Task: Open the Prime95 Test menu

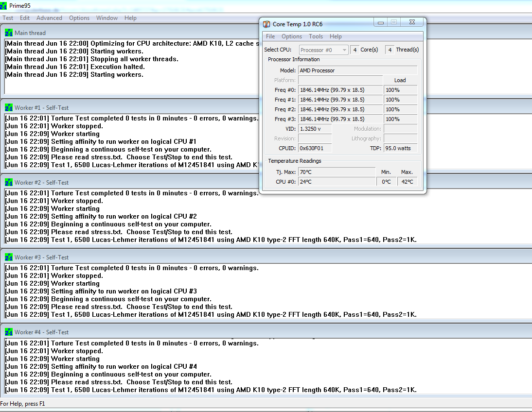Action: [8, 18]
